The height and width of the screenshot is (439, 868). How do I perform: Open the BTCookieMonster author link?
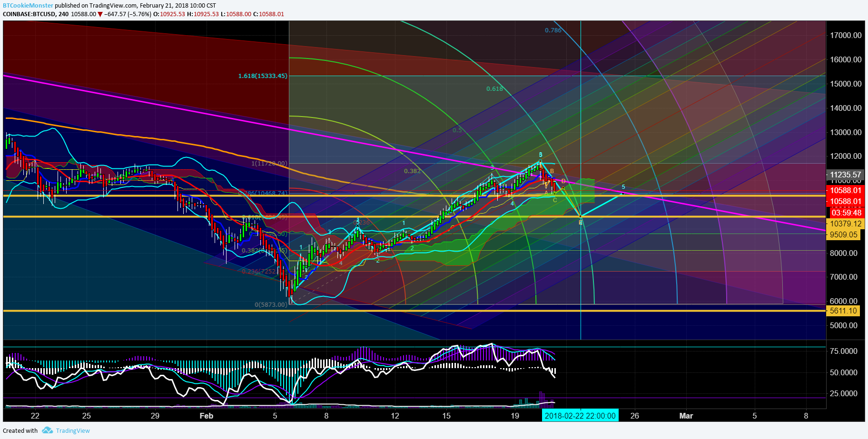point(28,6)
